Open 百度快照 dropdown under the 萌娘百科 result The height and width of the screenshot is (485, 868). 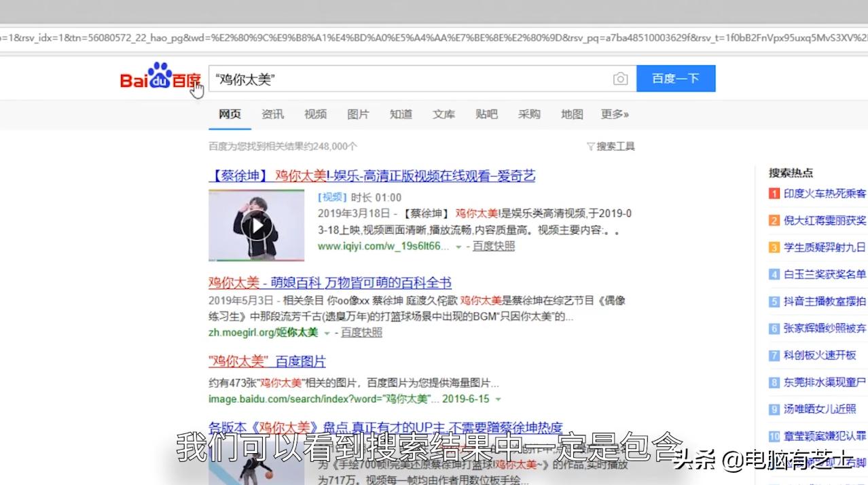363,332
